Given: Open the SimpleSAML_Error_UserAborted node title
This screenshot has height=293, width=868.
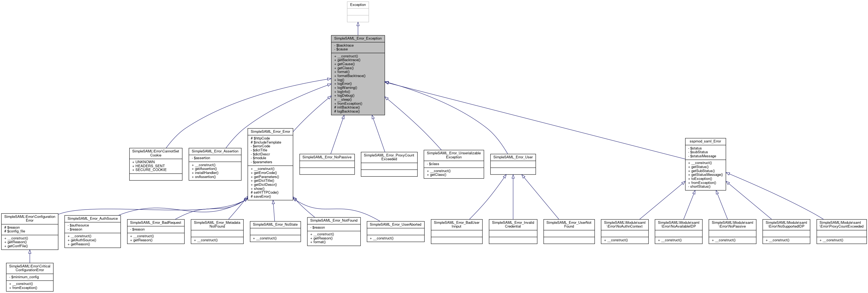Looking at the screenshot, I should [x=396, y=224].
